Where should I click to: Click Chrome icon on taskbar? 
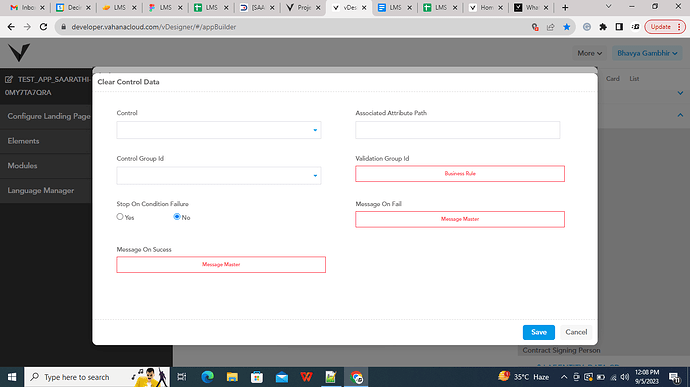[356, 377]
